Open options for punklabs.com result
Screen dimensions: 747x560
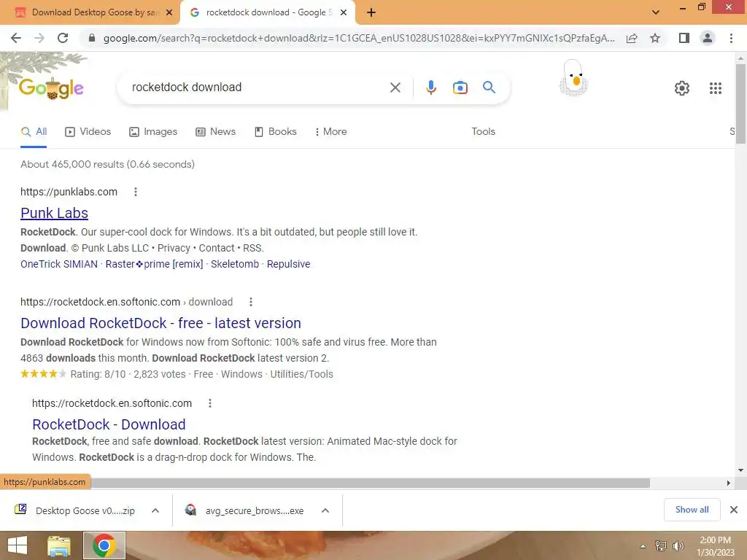136,192
